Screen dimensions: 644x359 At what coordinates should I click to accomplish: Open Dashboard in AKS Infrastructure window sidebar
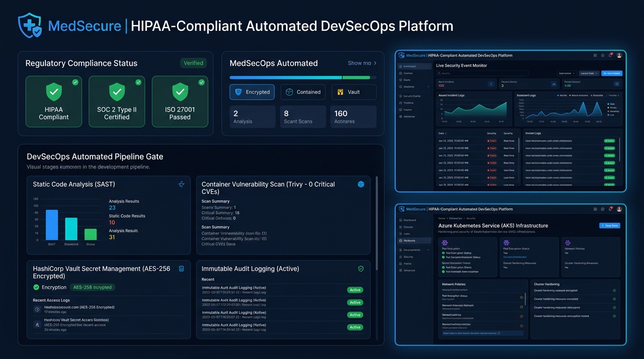408,220
